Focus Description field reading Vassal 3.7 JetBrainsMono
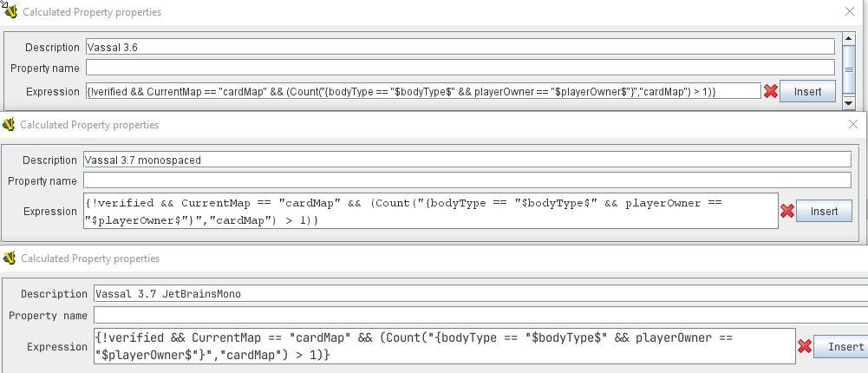This screenshot has height=373, width=868. (480, 294)
